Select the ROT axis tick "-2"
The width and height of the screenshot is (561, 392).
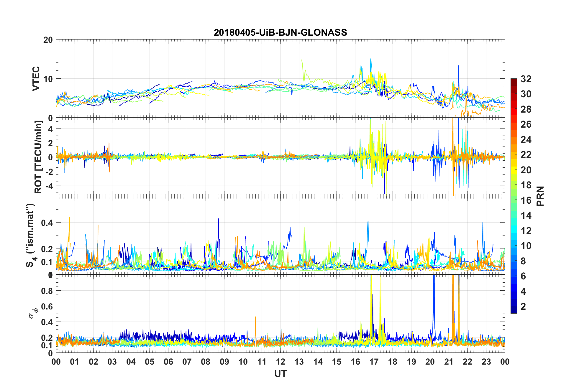pyautogui.click(x=49, y=172)
